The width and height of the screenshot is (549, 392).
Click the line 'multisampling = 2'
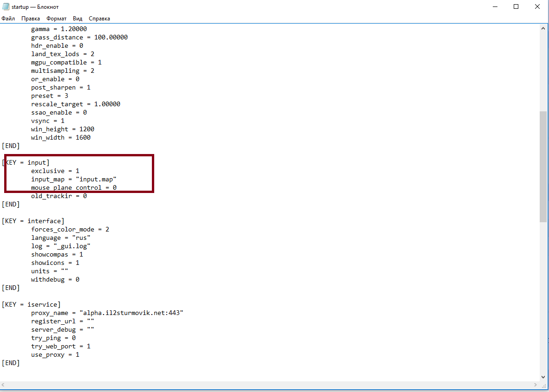tap(63, 71)
